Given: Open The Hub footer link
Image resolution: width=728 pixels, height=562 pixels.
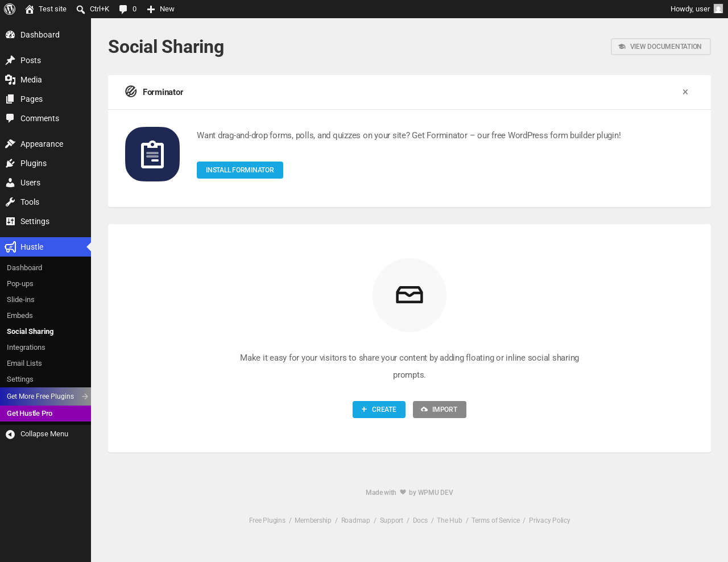Looking at the screenshot, I should (x=449, y=520).
